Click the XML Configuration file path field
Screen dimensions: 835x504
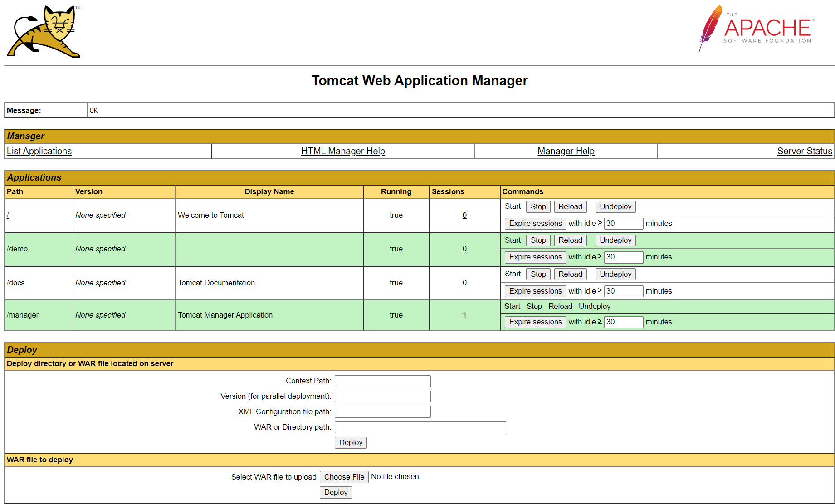tap(382, 411)
